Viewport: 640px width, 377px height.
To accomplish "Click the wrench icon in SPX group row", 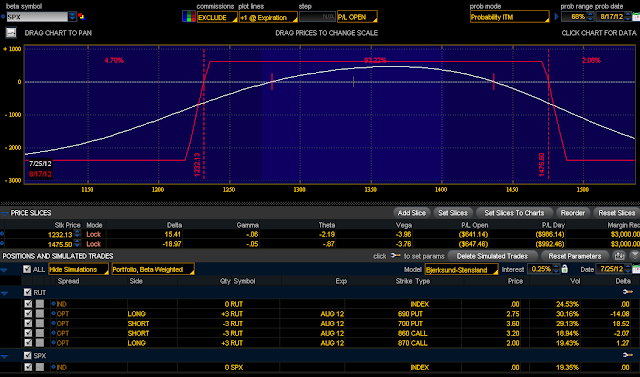I will click(628, 355).
